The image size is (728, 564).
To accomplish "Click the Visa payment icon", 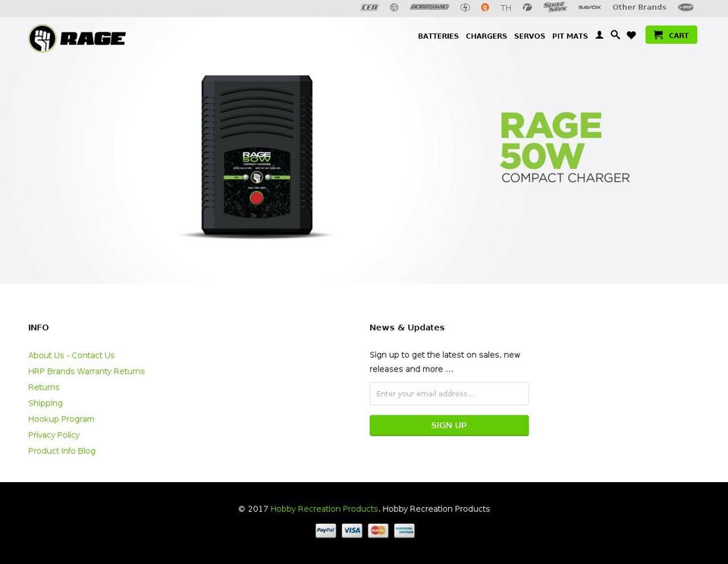I will [352, 531].
